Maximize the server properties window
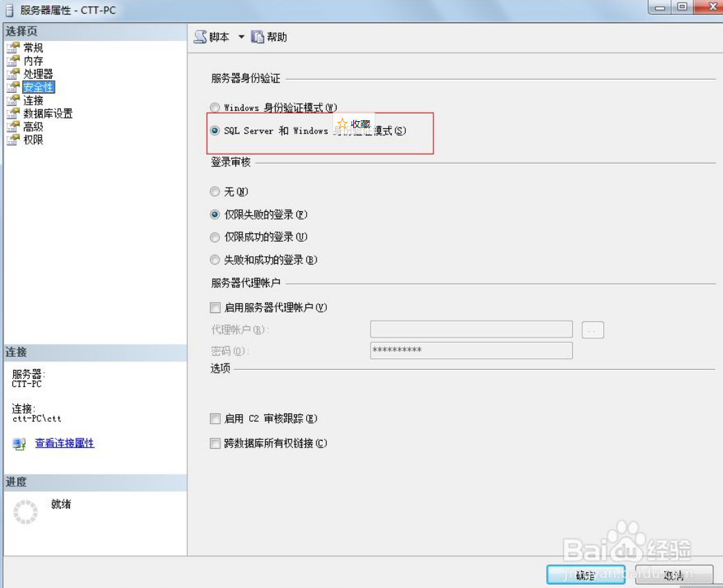 coord(682,7)
